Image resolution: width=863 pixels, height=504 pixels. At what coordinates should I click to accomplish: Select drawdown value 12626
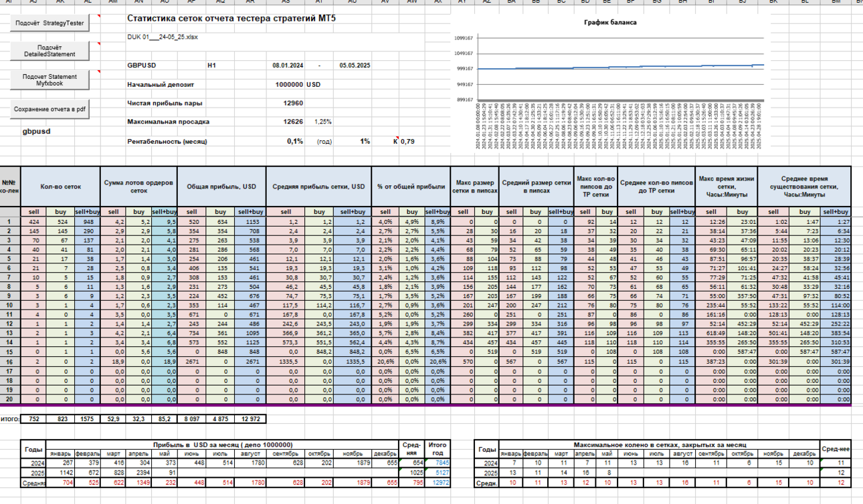point(293,122)
